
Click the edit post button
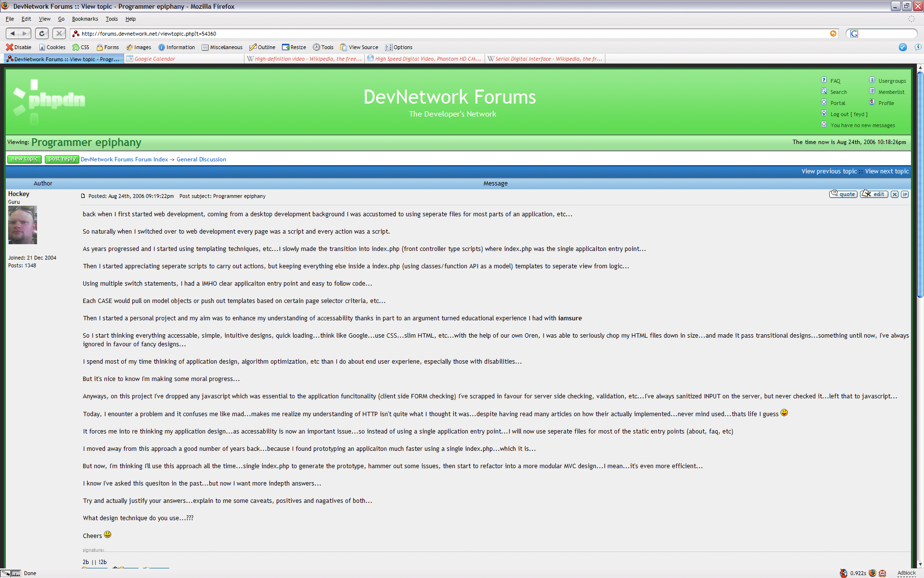coord(874,194)
